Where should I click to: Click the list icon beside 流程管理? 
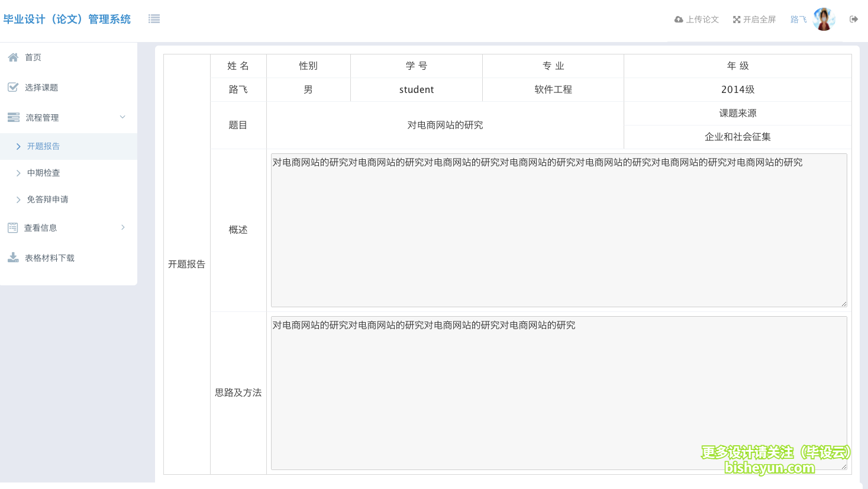(x=13, y=117)
